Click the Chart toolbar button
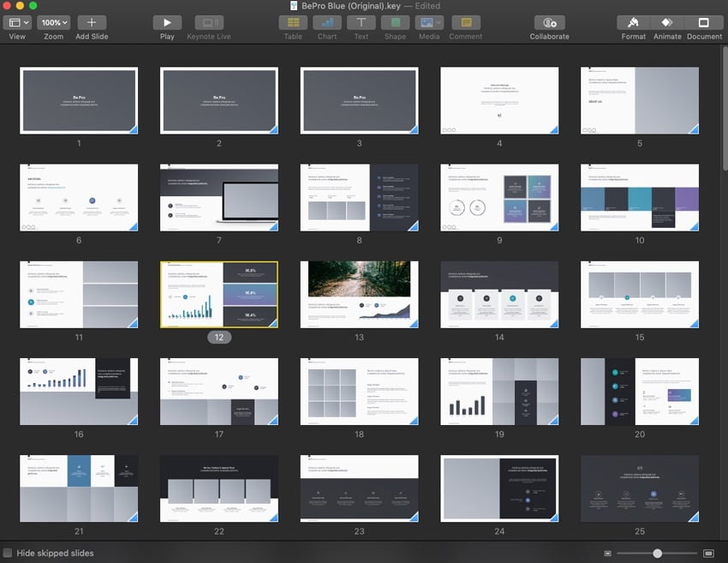Viewport: 728px width, 563px height. tap(327, 23)
